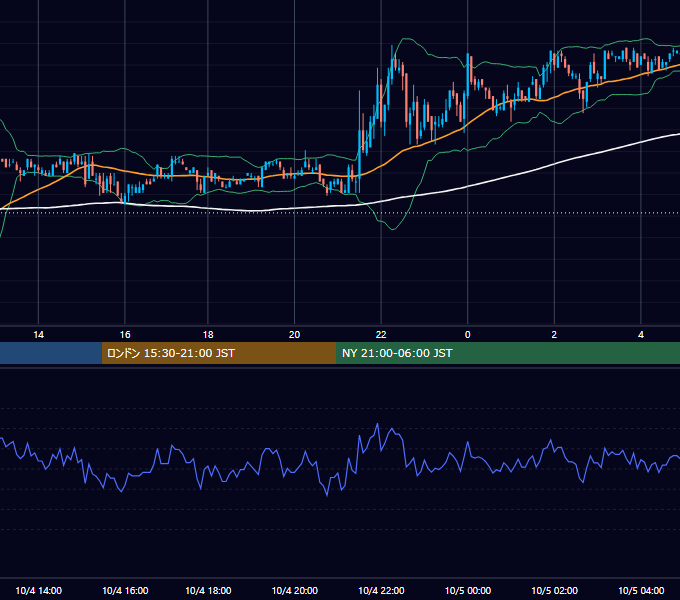Click the 0 hour label on price chart axis
680x600 pixels.
pos(468,335)
